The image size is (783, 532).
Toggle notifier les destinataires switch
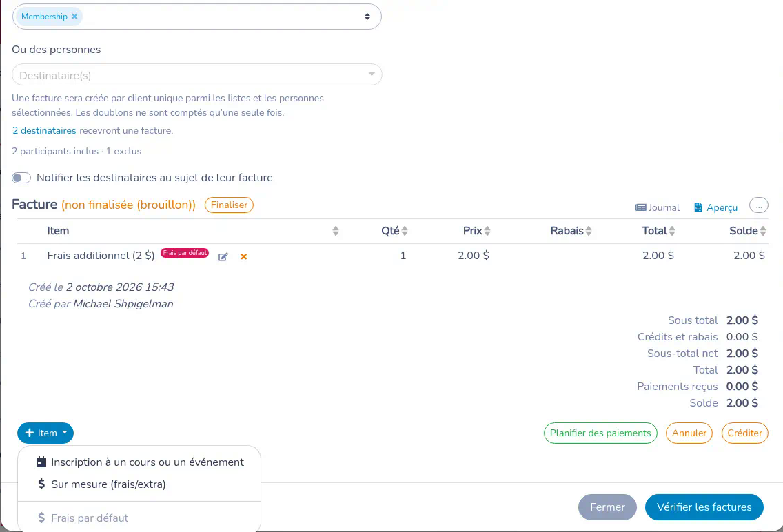[21, 178]
